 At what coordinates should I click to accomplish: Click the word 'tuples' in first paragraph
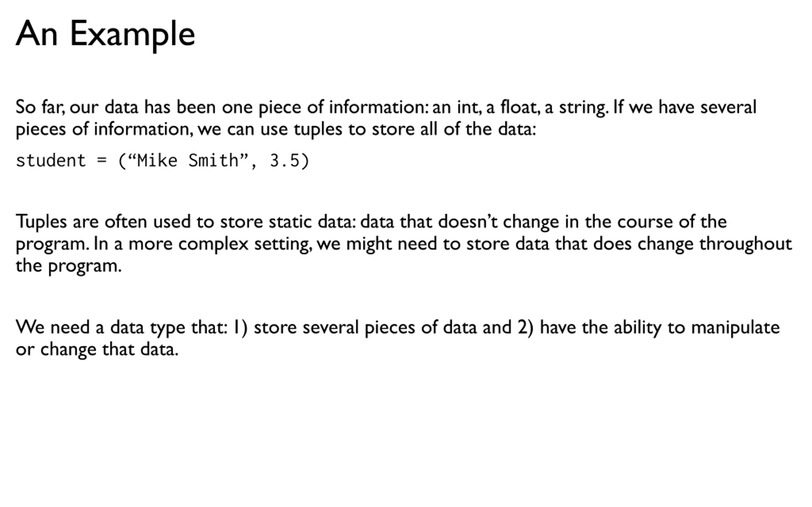coord(318,129)
